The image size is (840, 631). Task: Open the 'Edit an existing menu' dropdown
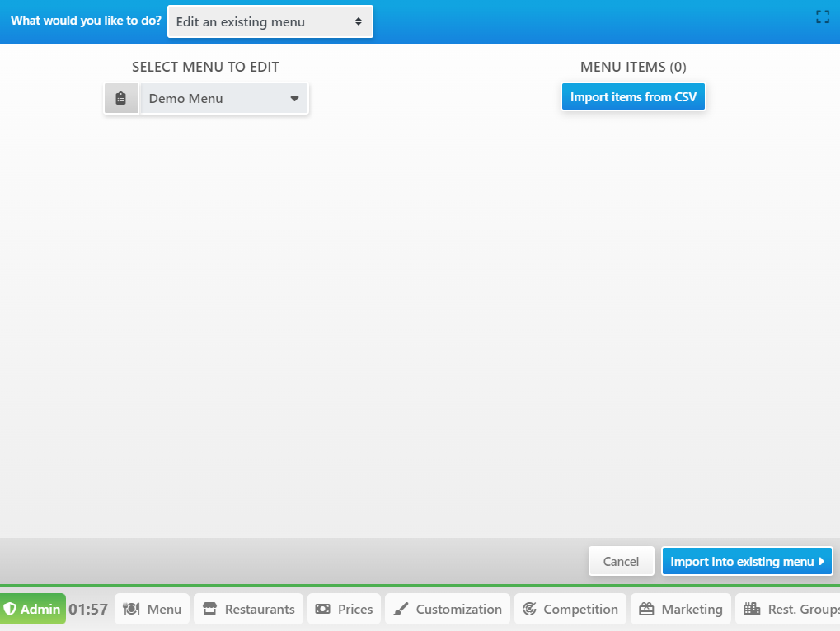pos(270,21)
